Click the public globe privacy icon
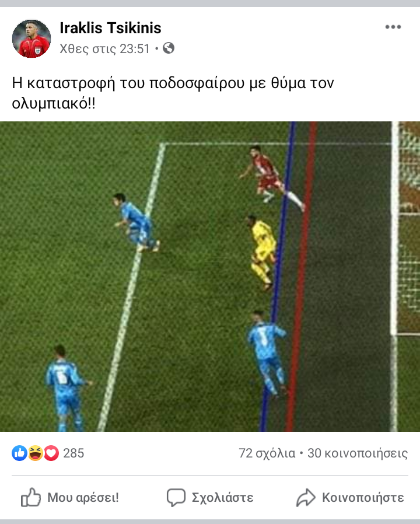The image size is (420, 524). point(169,48)
